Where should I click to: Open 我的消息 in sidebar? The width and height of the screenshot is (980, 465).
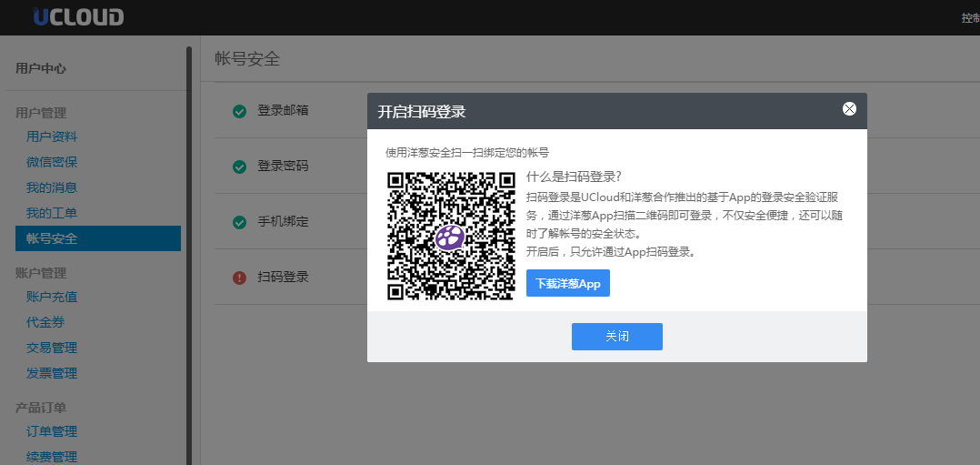(x=52, y=187)
